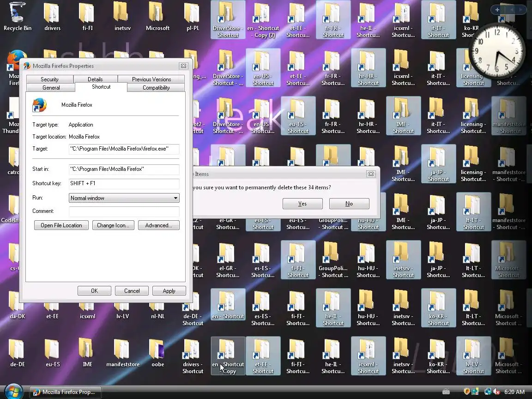Select the 'en - Shortcut - Copy' icon
This screenshot has height=399, width=532.
(x=228, y=356)
